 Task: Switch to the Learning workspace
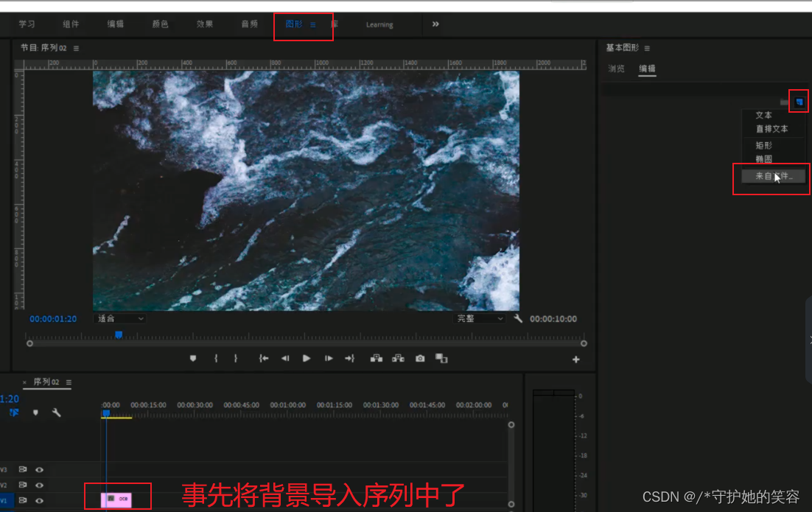pos(379,24)
